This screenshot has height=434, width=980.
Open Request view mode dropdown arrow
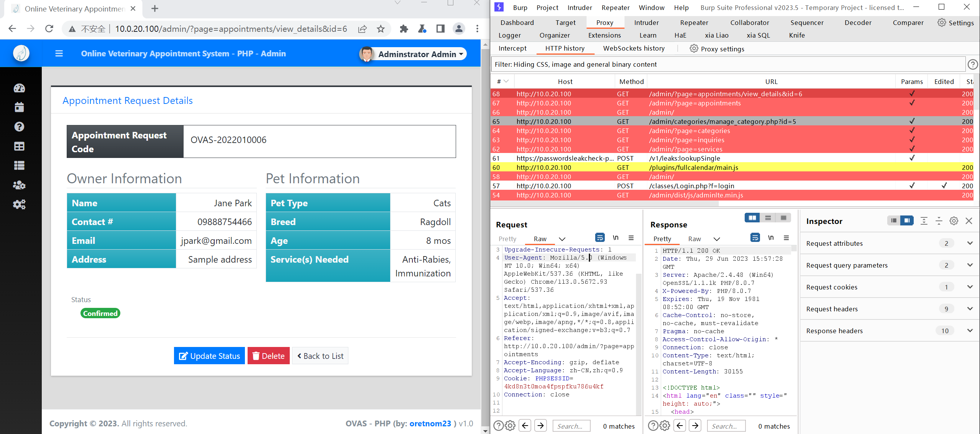(x=562, y=239)
